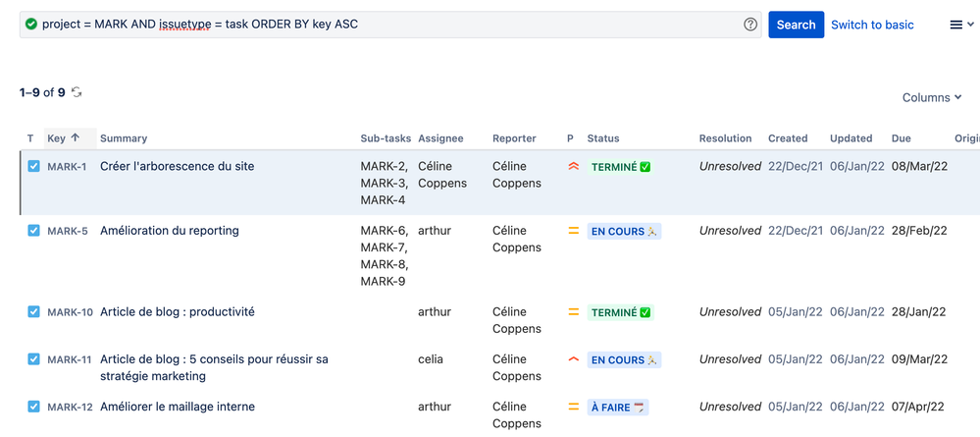980x437 pixels.
Task: Open the MARK-1 issue summary link
Action: coord(177,167)
